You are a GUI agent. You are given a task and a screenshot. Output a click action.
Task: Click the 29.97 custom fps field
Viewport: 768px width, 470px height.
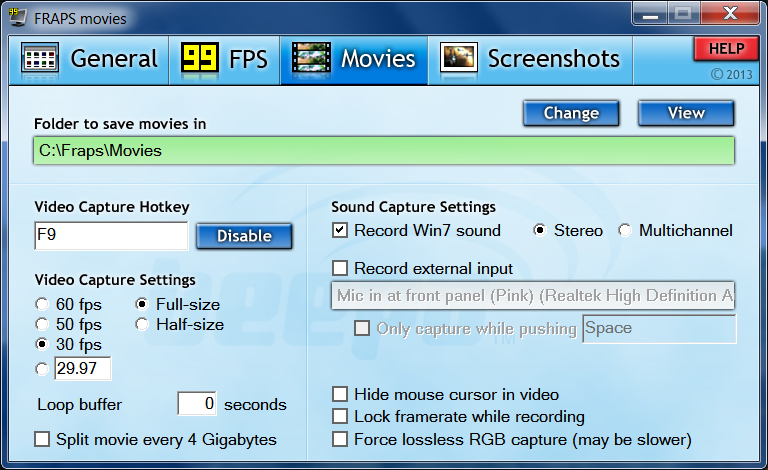[83, 368]
